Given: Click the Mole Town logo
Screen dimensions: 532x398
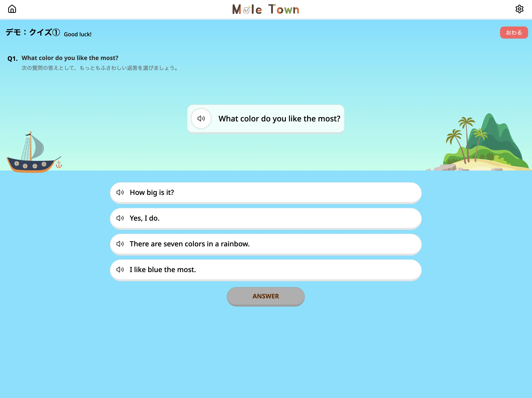Looking at the screenshot, I should 266,9.
